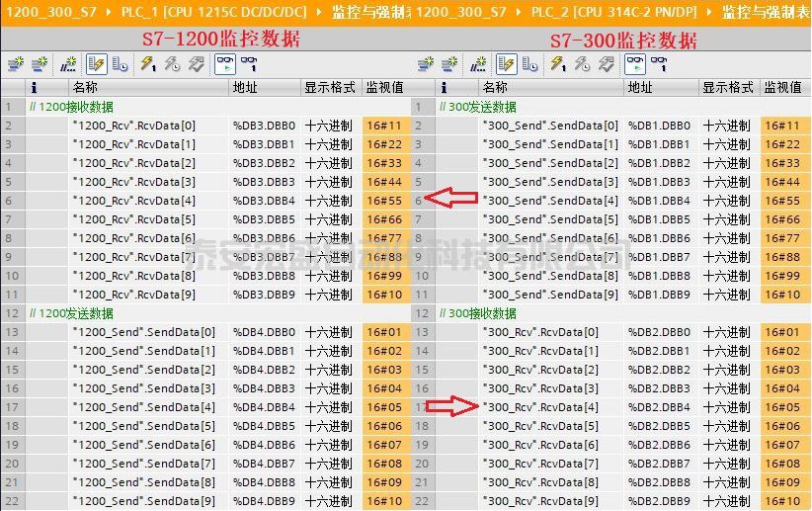Click Monitor once glasses icon in PLC_1 toolbar

click(x=251, y=64)
